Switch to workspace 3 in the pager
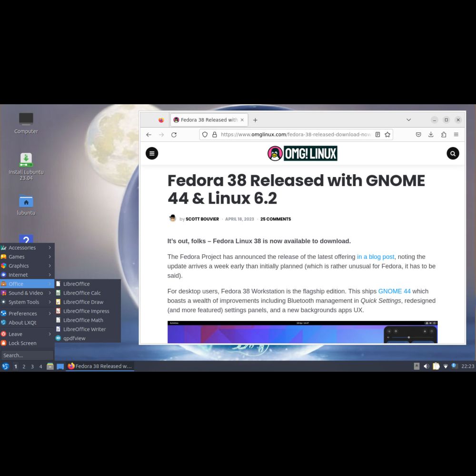 click(32, 367)
